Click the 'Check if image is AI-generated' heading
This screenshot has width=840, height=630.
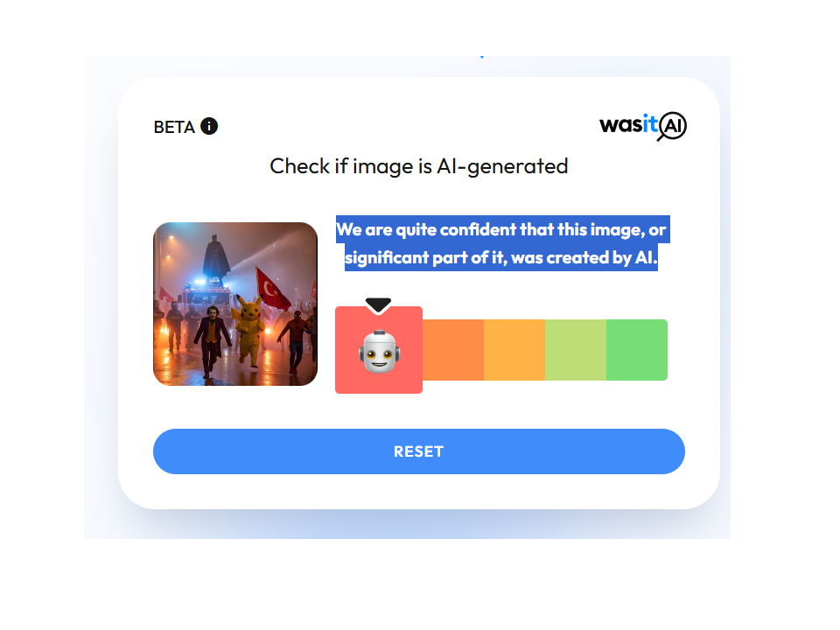419,166
